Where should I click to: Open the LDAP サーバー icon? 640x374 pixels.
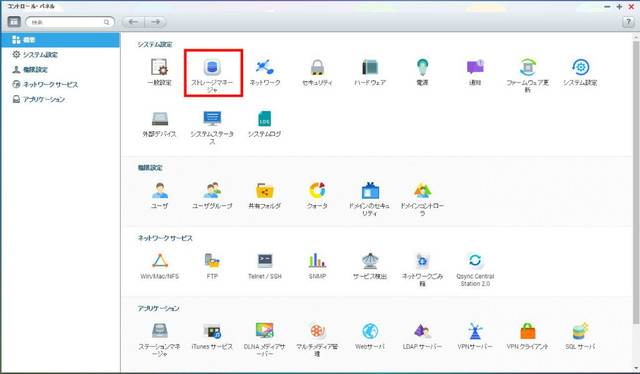(x=422, y=331)
